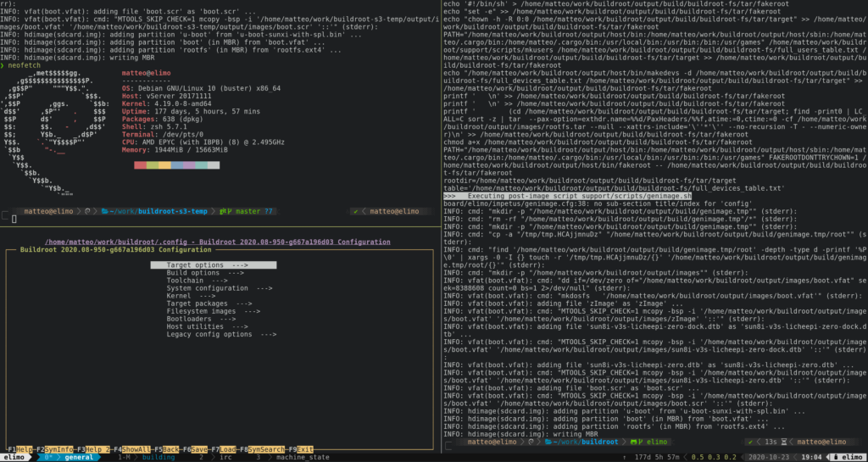Click the folder icon before buildroot-s3-temp path
Viewport: 868px width, 462px height.
point(103,210)
